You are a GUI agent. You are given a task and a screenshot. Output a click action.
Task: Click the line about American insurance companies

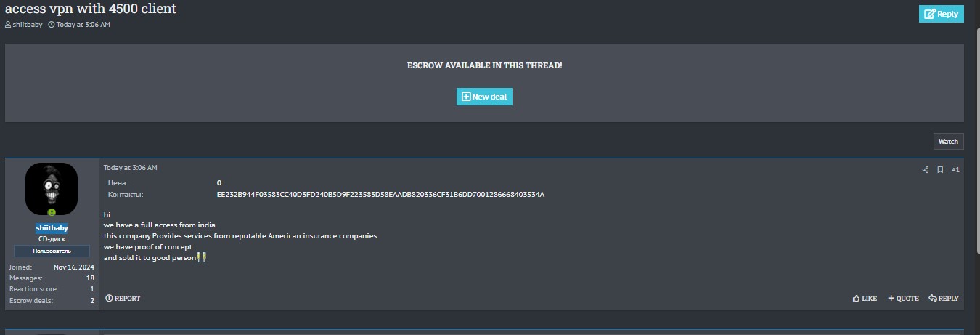(240, 236)
